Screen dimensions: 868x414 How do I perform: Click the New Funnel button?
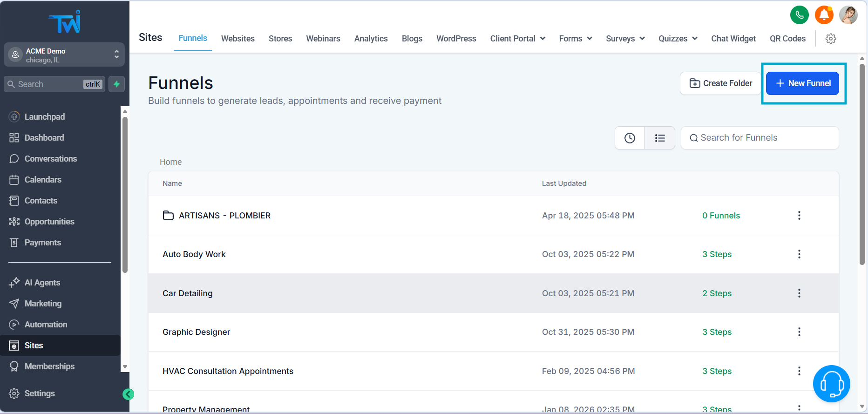point(802,83)
